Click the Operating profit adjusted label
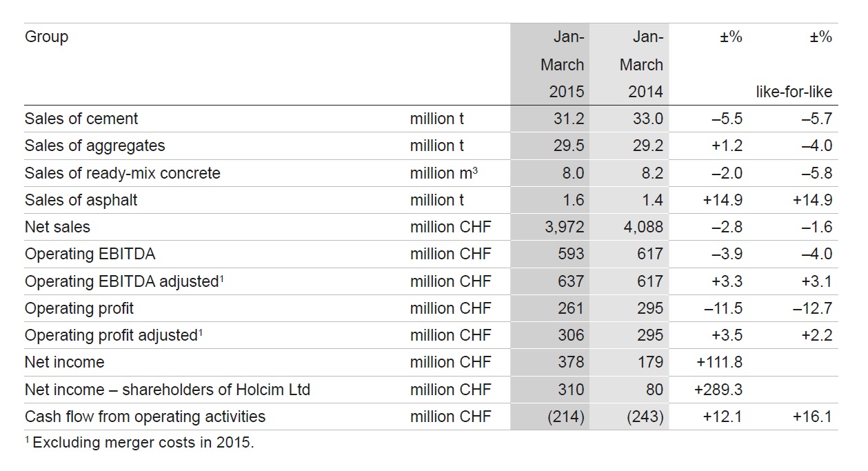 coord(114,335)
